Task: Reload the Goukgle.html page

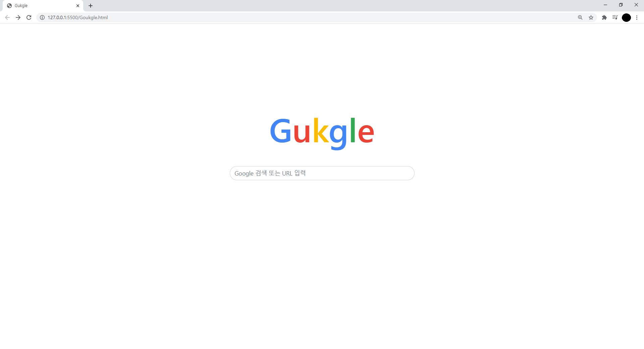Action: coord(29,17)
